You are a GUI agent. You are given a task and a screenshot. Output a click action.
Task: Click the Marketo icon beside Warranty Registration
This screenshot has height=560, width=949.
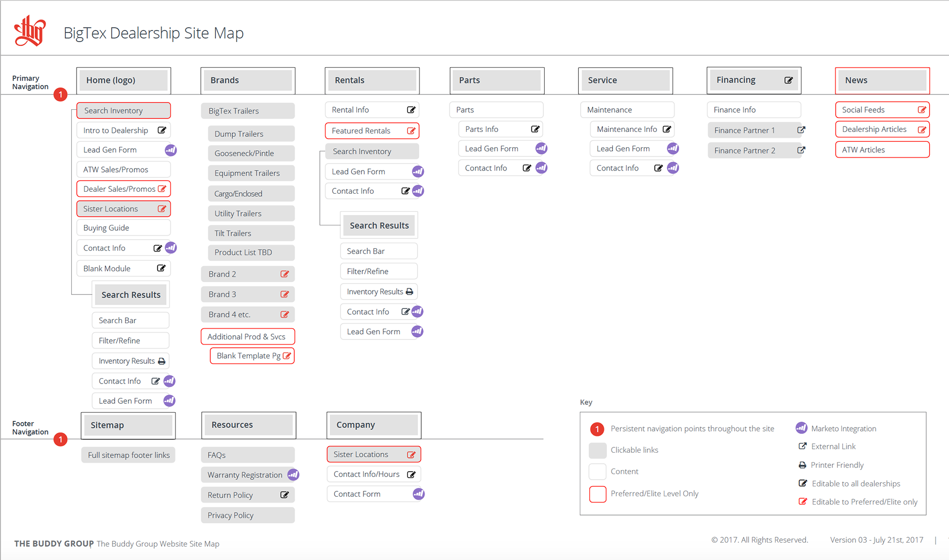point(293,474)
